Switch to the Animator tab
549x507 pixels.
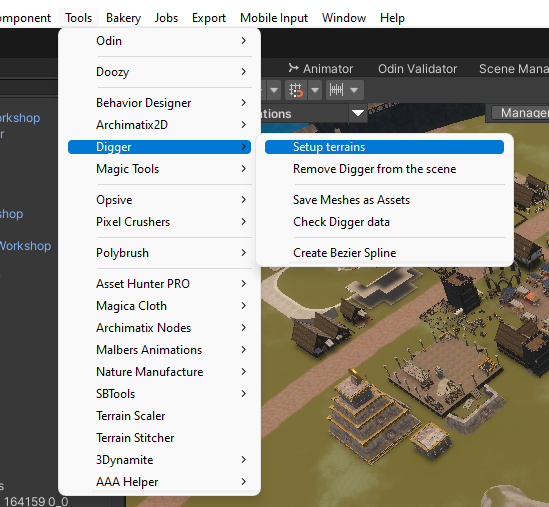click(320, 69)
